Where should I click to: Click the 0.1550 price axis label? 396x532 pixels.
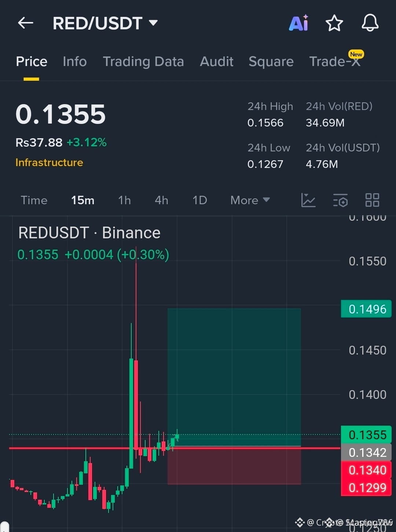pyautogui.click(x=367, y=261)
